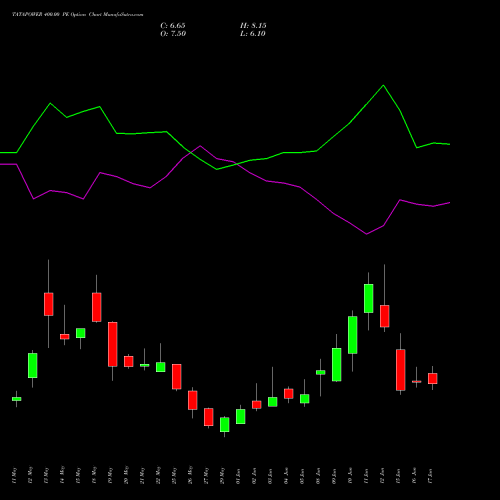Click the 01 Jun date label
500x500 pixels.
(238, 476)
